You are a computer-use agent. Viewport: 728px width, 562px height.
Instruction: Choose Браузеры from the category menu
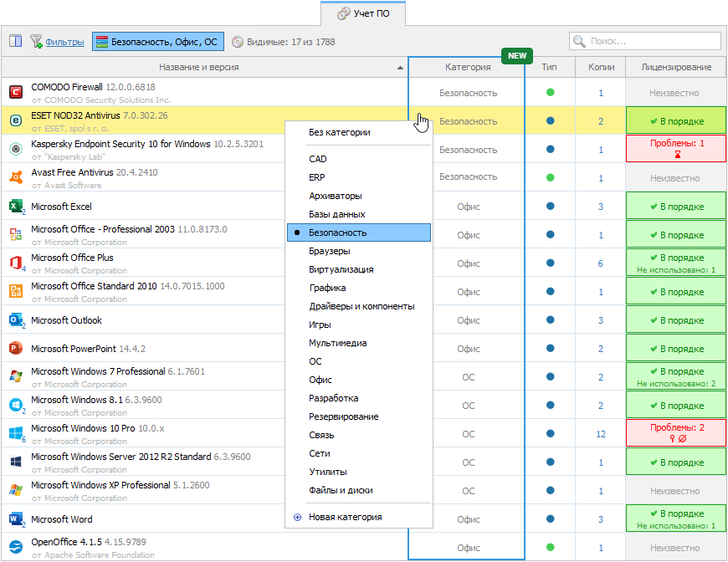329,251
